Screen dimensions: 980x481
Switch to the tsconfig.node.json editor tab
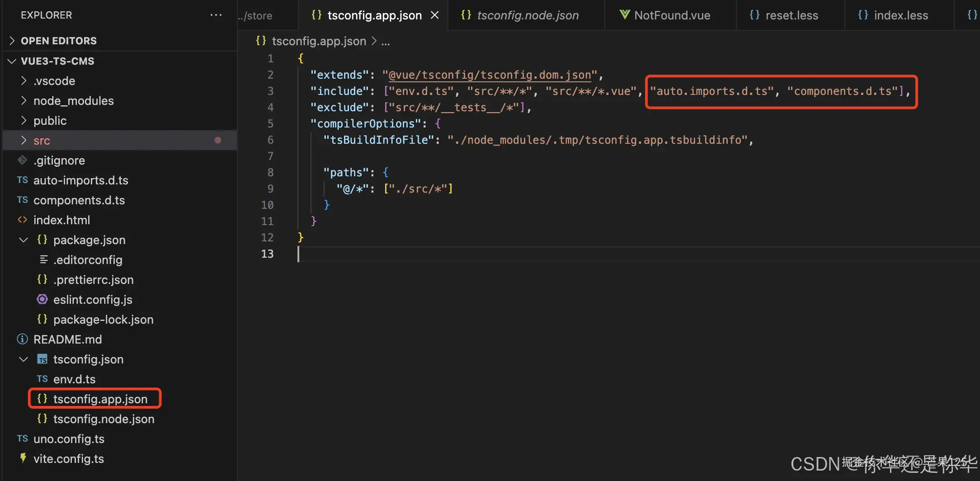(x=526, y=15)
